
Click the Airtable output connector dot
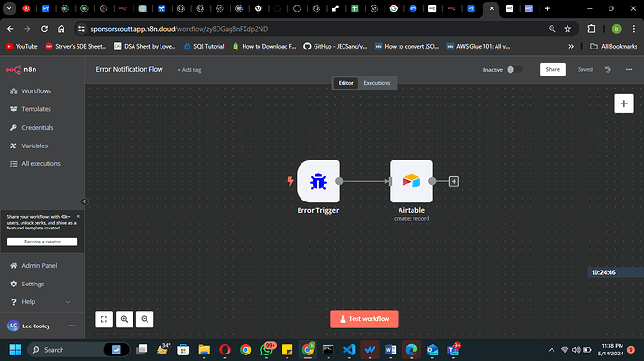click(x=432, y=181)
